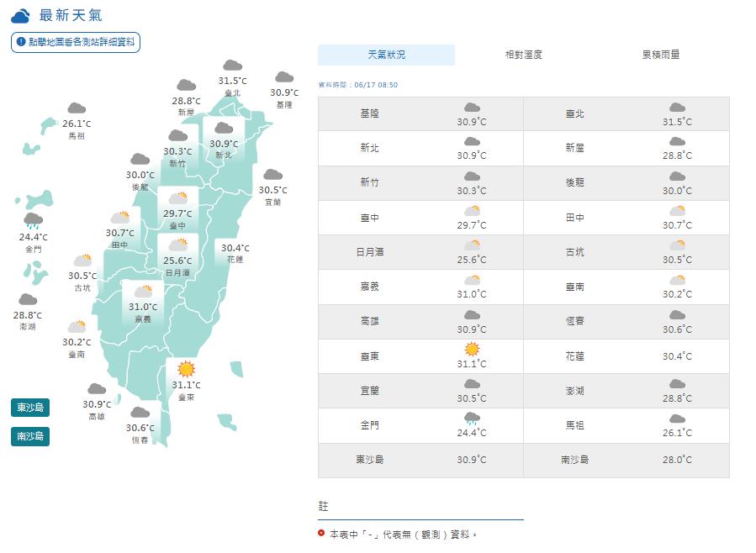Viewport: 756px width, 553px height.
Task: Click 高雄 station name in table
Action: [x=370, y=321]
